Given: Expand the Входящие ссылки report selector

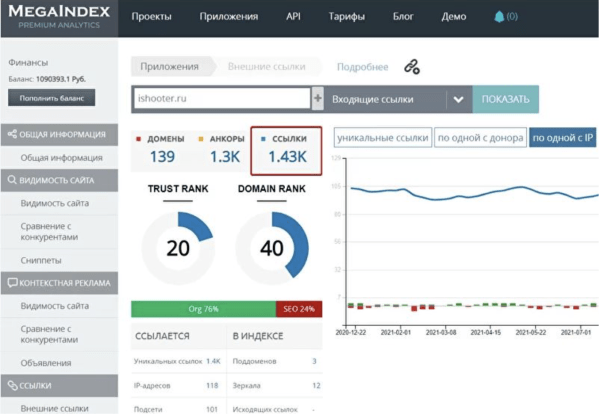Looking at the screenshot, I should 385,99.
